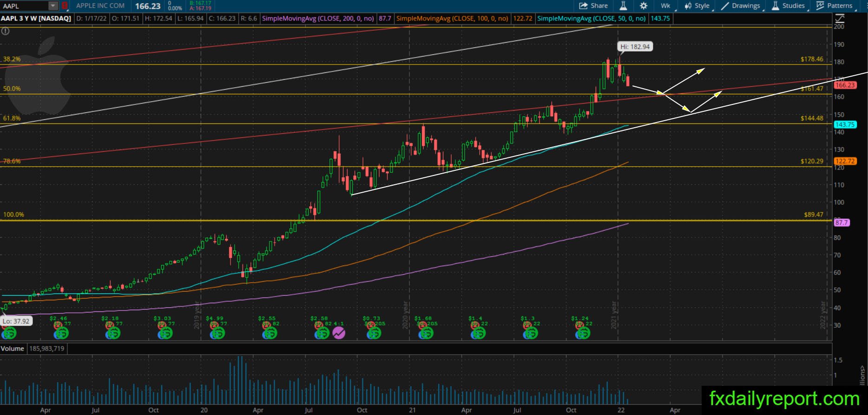Click the price-axis scale icon above 200
This screenshot has width=868, height=415.
840,18
